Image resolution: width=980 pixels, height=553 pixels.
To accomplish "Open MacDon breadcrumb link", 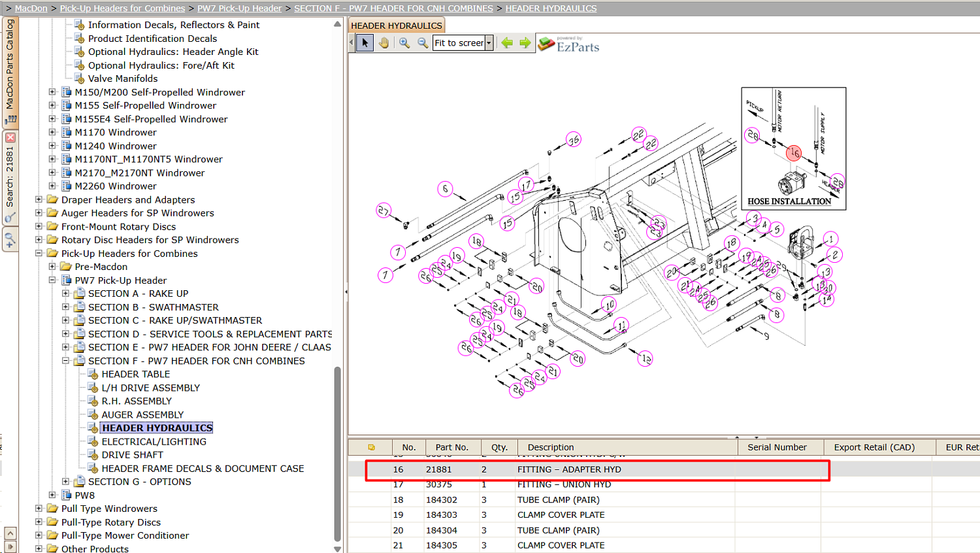I will click(x=31, y=8).
